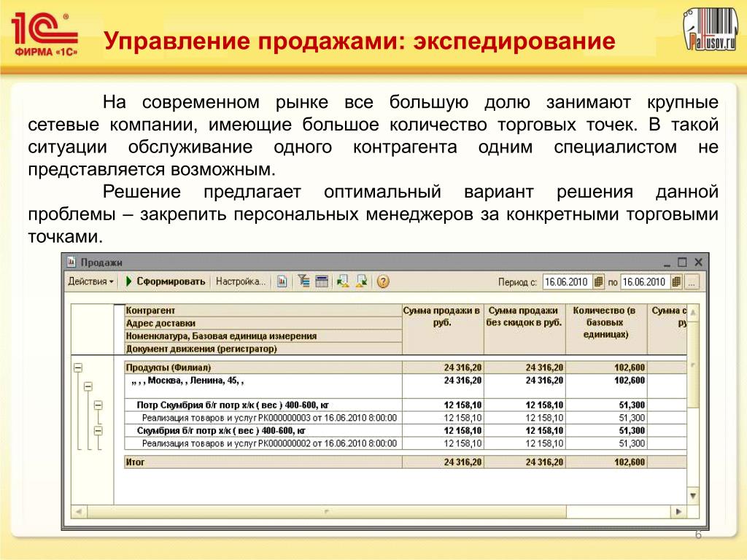Click the Итог total row label
Viewport: 747px width, 560px height.
coord(135,462)
